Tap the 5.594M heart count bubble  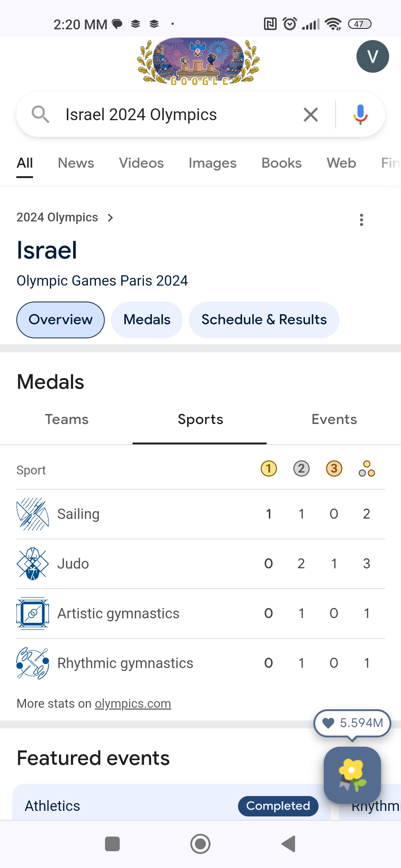point(352,723)
